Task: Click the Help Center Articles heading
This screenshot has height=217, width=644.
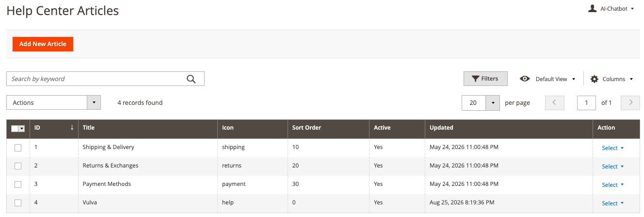Action: [x=63, y=11]
